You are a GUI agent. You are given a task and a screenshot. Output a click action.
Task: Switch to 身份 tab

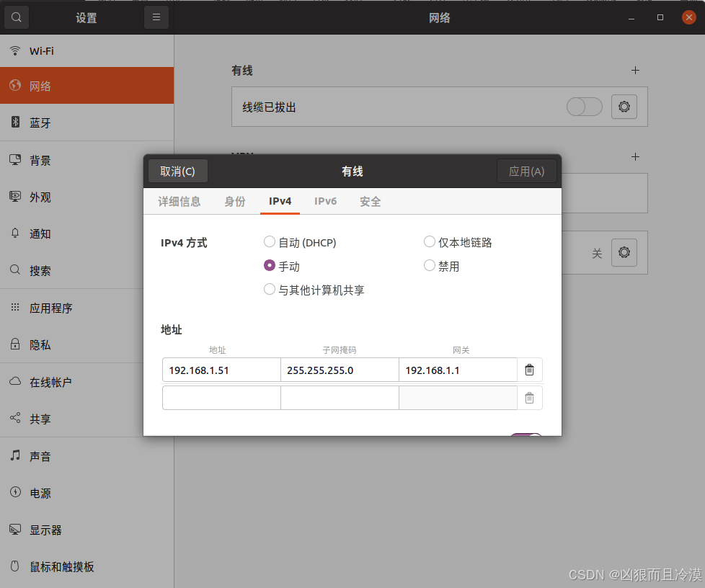click(235, 201)
